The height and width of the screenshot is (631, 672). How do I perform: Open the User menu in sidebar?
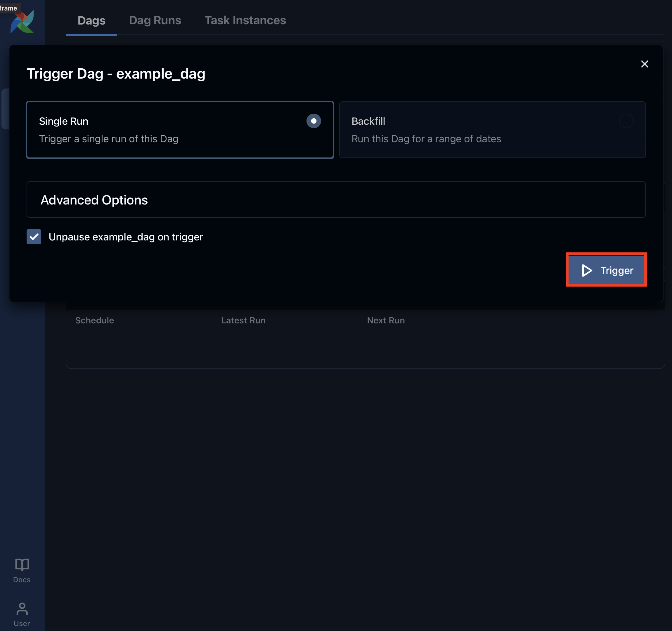pyautogui.click(x=22, y=614)
